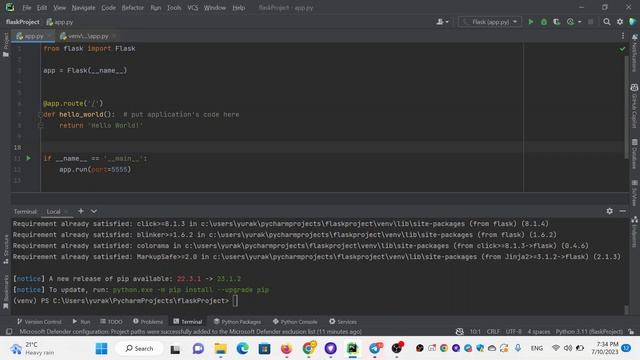The width and height of the screenshot is (640, 360).
Task: Click the Copilot status icon in status bar
Action: 459,331
